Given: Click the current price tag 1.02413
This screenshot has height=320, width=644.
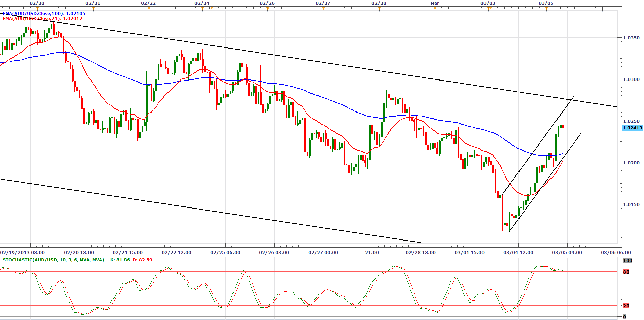Looking at the screenshot, I should coord(632,128).
